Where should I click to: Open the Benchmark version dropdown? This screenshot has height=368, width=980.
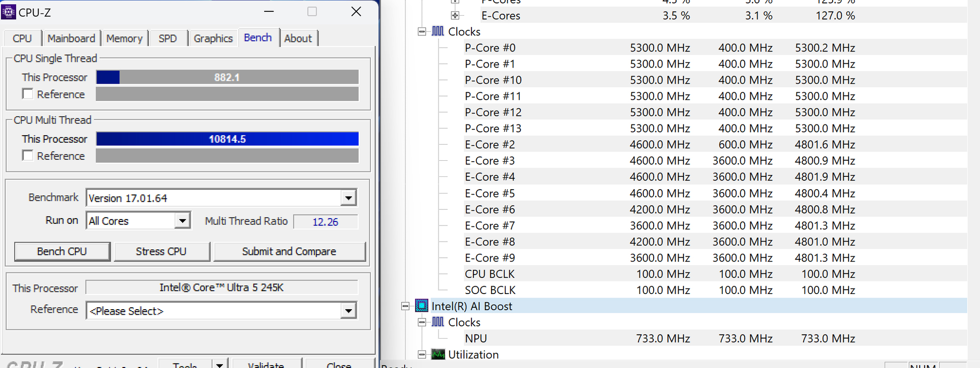point(348,198)
